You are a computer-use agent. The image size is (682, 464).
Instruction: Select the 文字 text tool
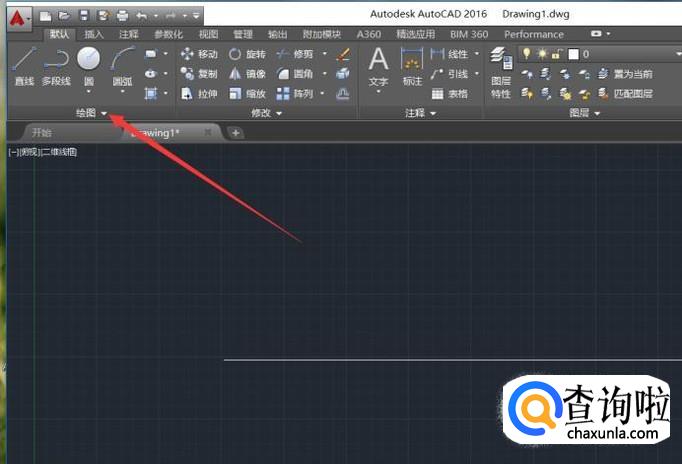point(378,68)
